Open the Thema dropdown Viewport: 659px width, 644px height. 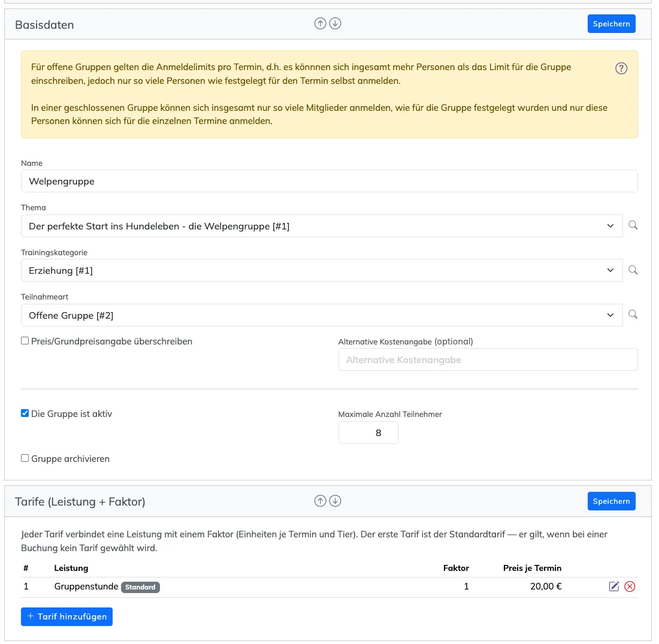click(x=322, y=226)
